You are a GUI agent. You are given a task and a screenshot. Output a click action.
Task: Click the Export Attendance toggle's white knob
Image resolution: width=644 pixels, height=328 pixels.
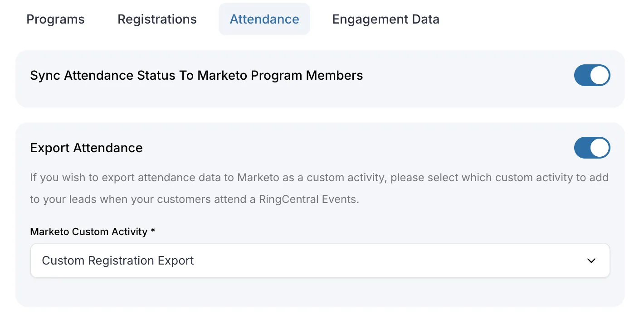click(x=600, y=148)
